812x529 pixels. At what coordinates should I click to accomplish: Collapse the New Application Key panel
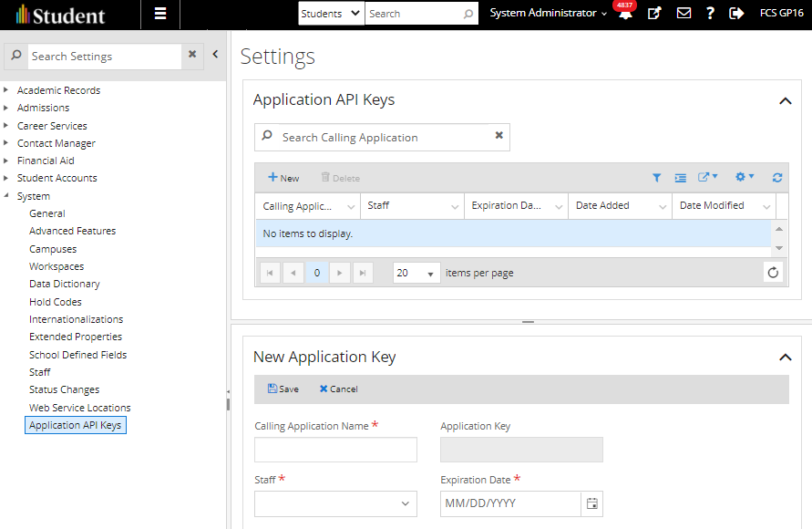coord(785,357)
